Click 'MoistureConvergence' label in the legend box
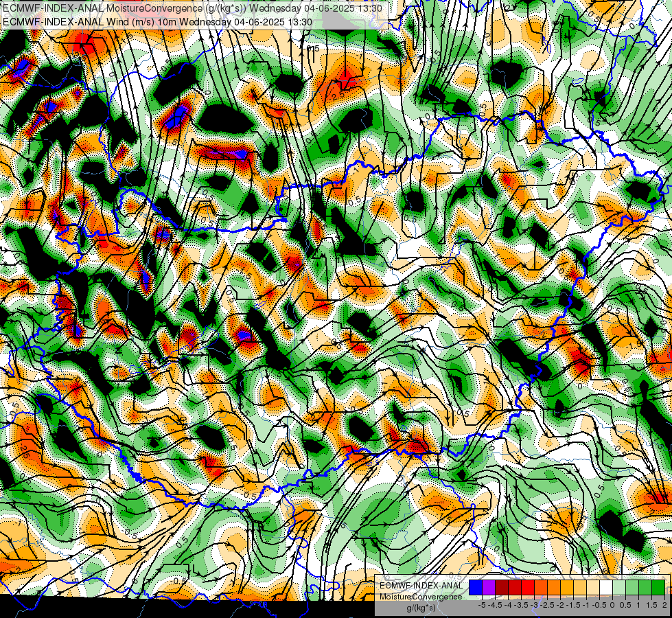672x618 pixels. [421, 597]
